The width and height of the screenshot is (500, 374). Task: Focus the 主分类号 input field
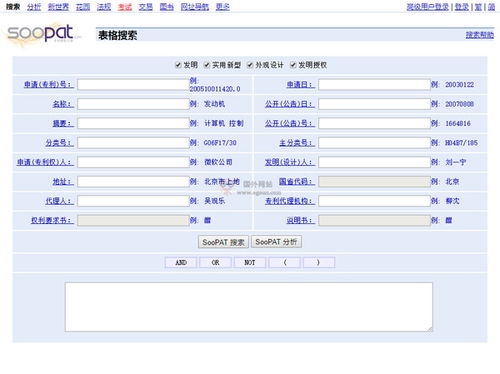pyautogui.click(x=374, y=143)
